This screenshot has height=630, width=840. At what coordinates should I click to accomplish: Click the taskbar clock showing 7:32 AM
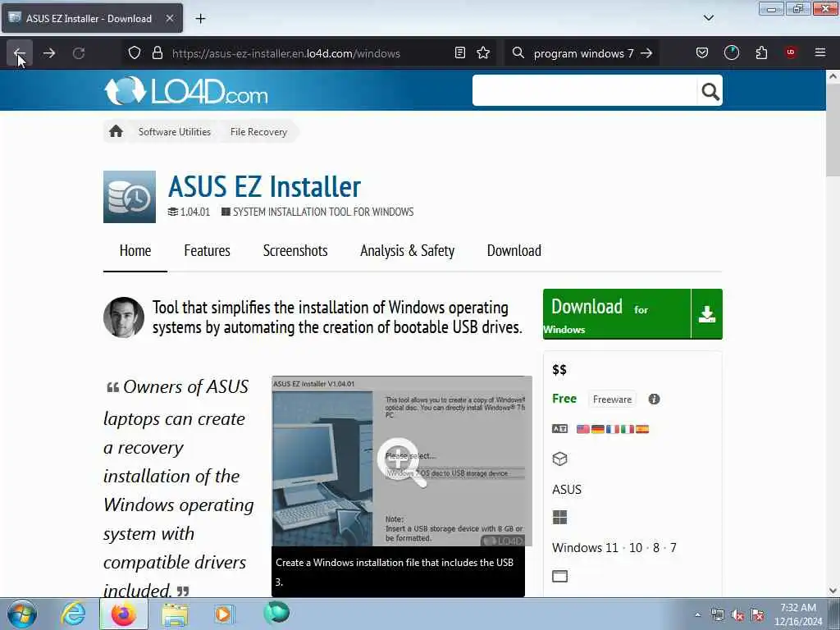click(798, 614)
